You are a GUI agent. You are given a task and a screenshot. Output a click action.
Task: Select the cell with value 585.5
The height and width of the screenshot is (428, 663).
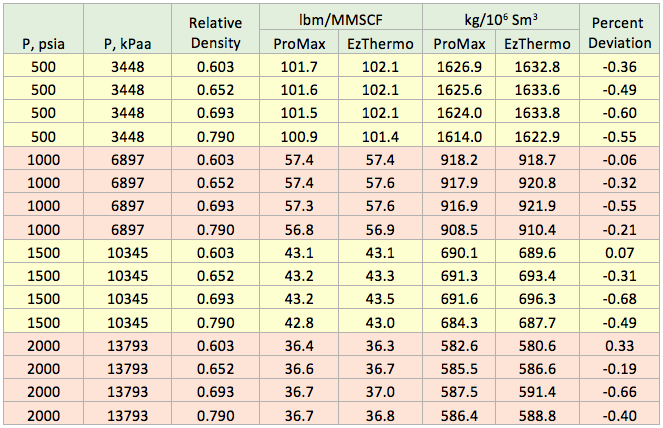pos(459,368)
